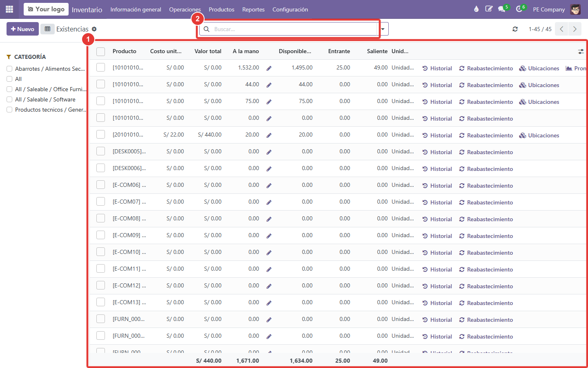The height and width of the screenshot is (368, 588).
Task: Toggle the select-all checkbox in the table header
Action: (100, 52)
